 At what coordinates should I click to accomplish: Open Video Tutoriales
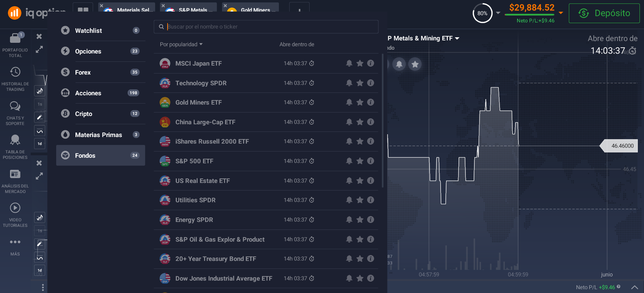coord(15,215)
